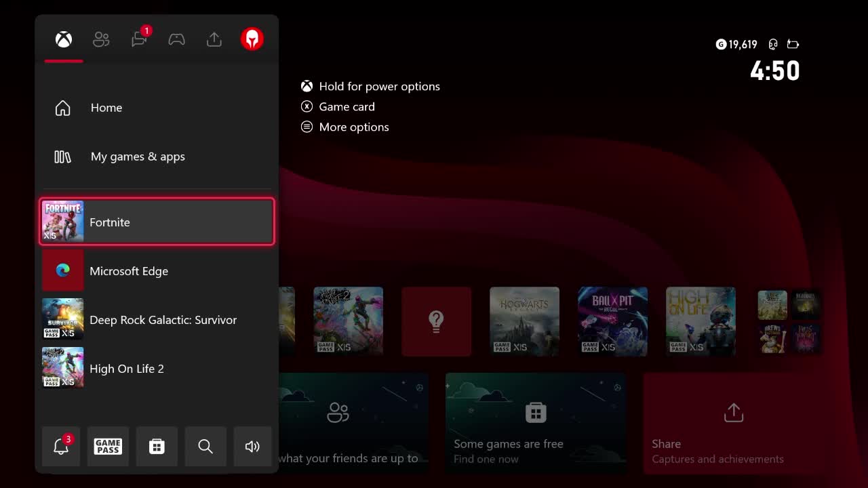Image resolution: width=868 pixels, height=488 pixels.
Task: Open the Capture & share tab
Action: [x=214, y=39]
